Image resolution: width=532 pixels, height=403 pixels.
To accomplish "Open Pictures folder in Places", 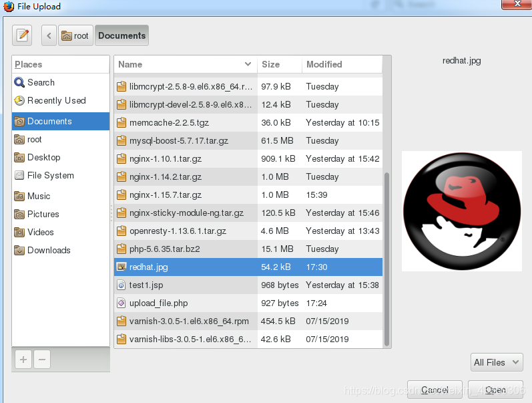I will pos(61,214).
